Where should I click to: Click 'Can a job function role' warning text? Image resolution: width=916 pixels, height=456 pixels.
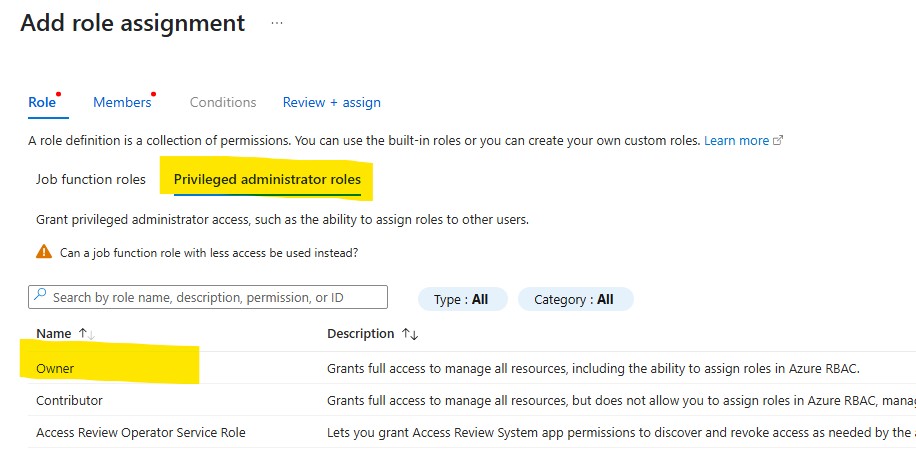[x=209, y=253]
